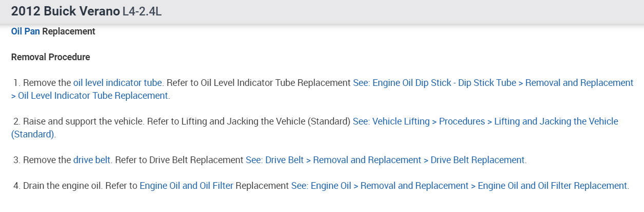This screenshot has width=644, height=212.
Task: Click the lowercase "drive belt" link in step 3
Action: pos(91,160)
